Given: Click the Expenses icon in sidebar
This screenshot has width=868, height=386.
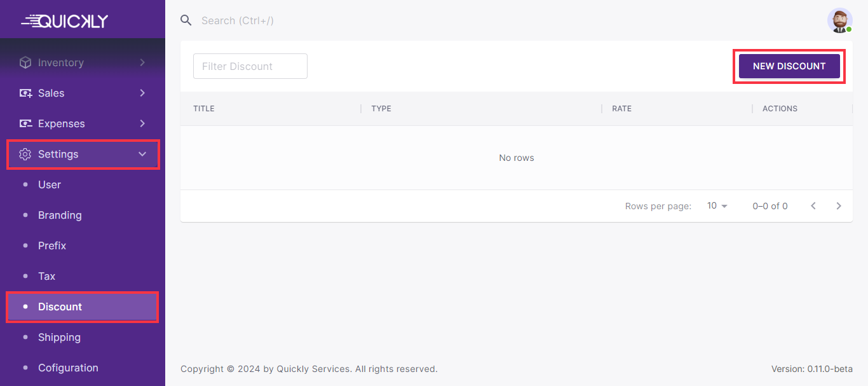Looking at the screenshot, I should coord(25,123).
